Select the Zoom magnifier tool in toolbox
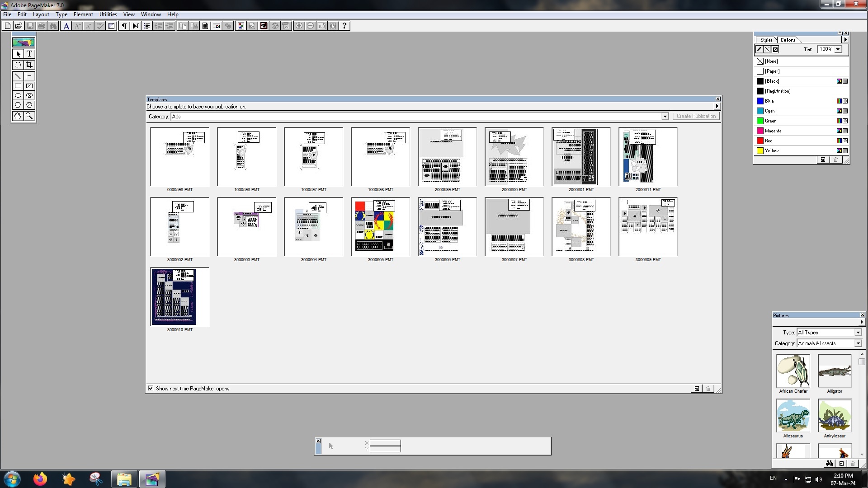868x488 pixels. point(29,116)
